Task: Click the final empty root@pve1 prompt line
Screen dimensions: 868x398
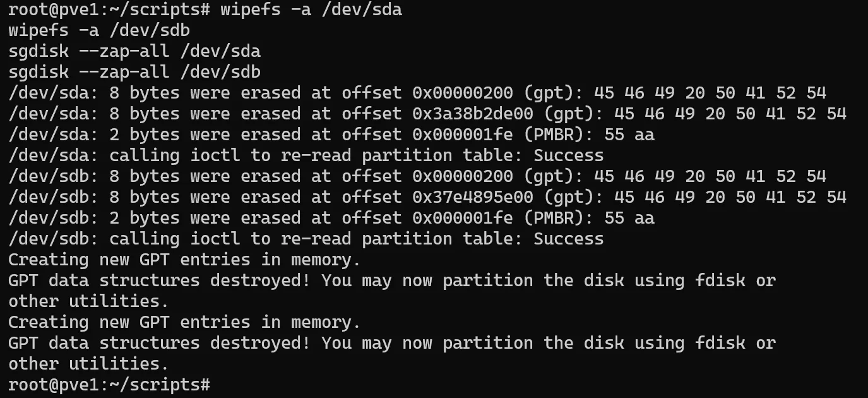Action: 109,384
